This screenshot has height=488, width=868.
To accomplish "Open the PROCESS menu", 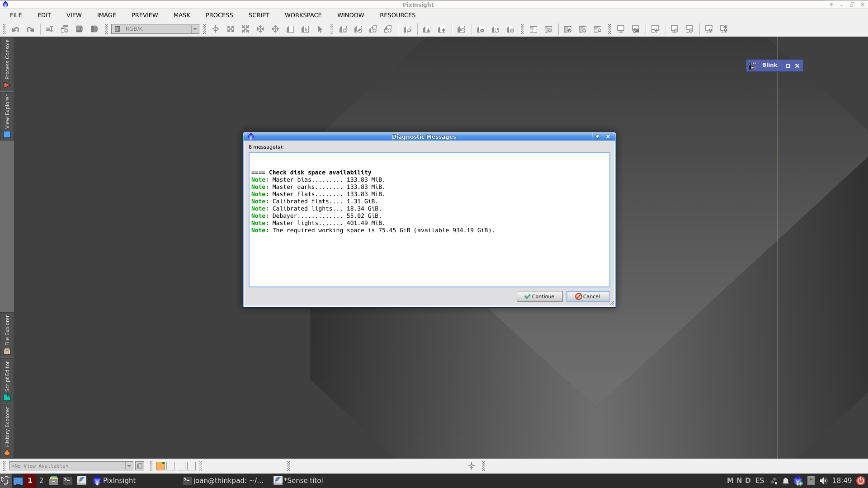I will 219,15.
